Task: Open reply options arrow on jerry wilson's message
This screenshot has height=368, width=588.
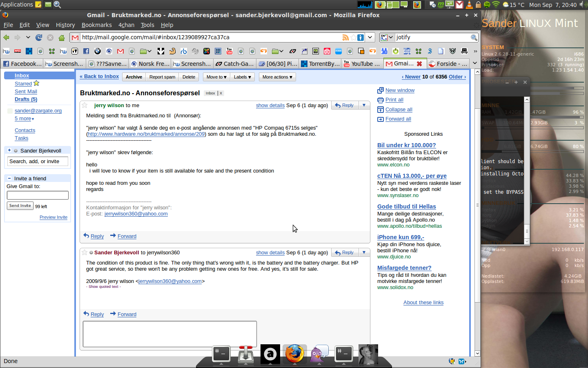Action: pos(364,105)
